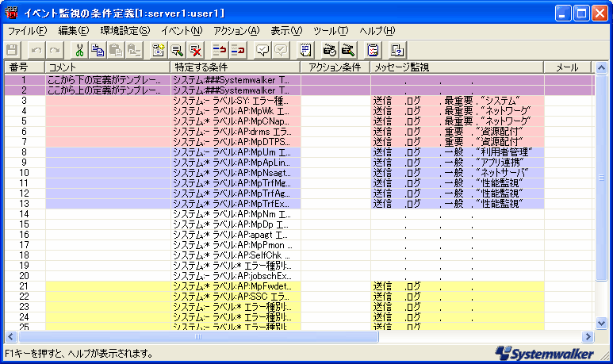This screenshot has height=364, width=613.
Task: Open the ツール(T) menu
Action: coord(331,30)
